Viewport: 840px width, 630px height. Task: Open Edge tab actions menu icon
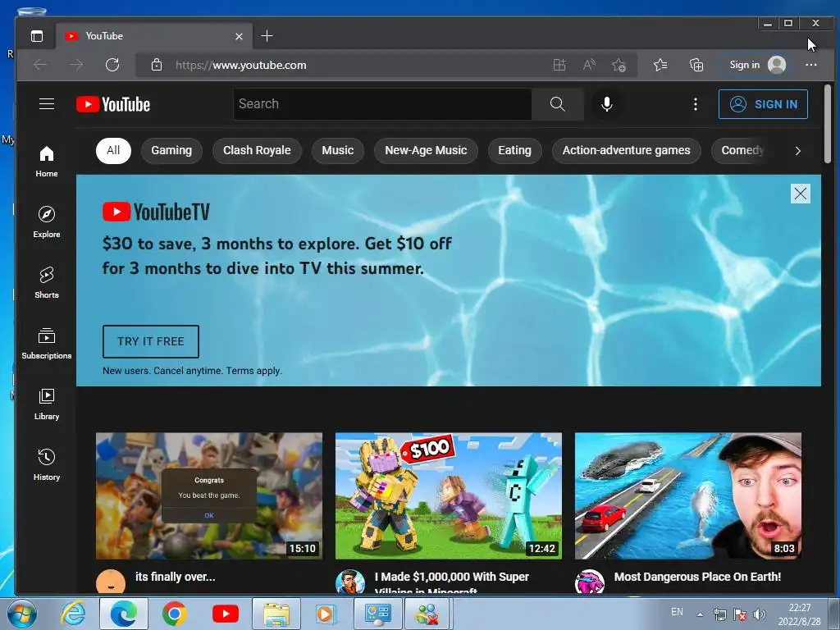click(37, 36)
